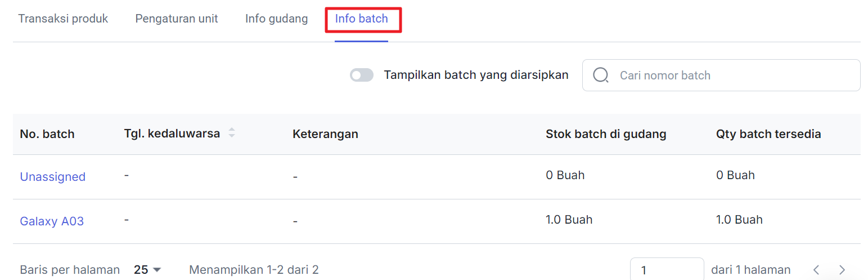The width and height of the screenshot is (868, 280).
Task: Sort by Tgl. kedaluwarsa arrows icon
Action: coord(231,134)
